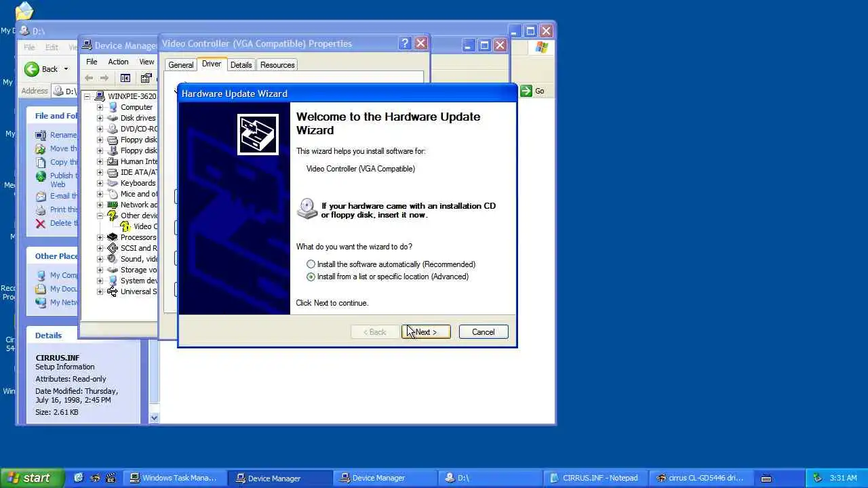Expand the DVD/CD-ROM node
Image resolution: width=868 pixels, height=488 pixels.
[100, 129]
